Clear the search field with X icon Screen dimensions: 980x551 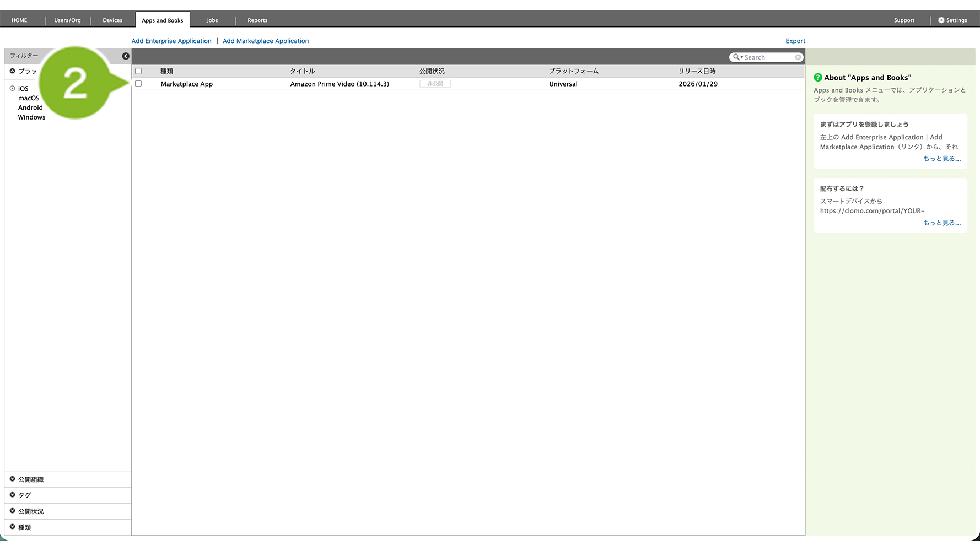tap(798, 57)
